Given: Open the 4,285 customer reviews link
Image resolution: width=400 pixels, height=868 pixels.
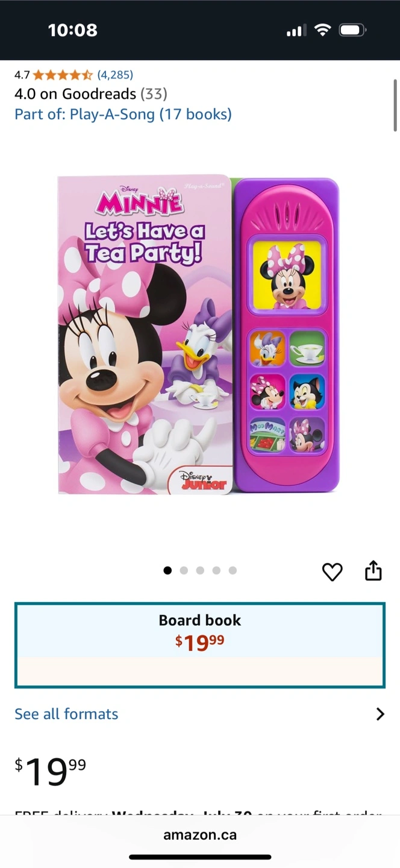Looking at the screenshot, I should pyautogui.click(x=115, y=75).
